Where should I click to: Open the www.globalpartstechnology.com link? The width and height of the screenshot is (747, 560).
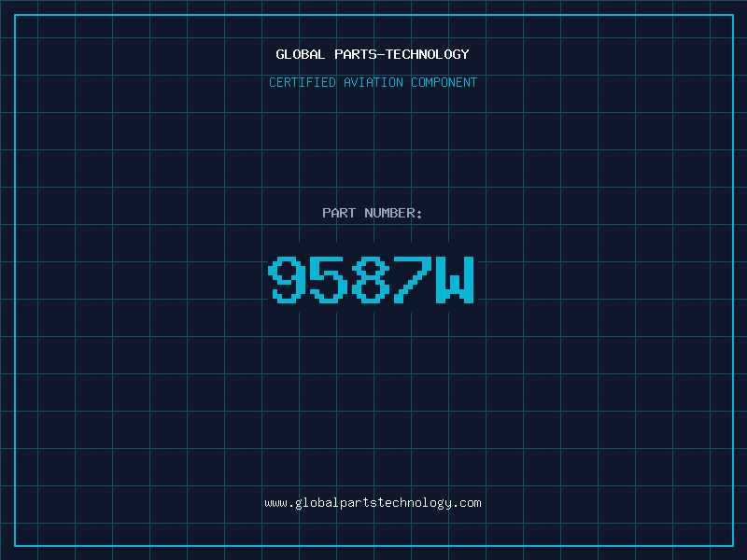tap(373, 503)
